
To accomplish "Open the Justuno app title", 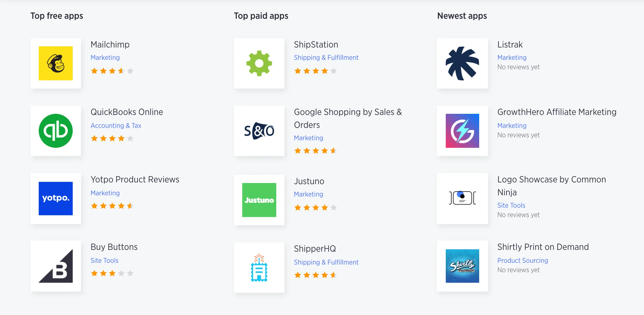I will (x=309, y=181).
